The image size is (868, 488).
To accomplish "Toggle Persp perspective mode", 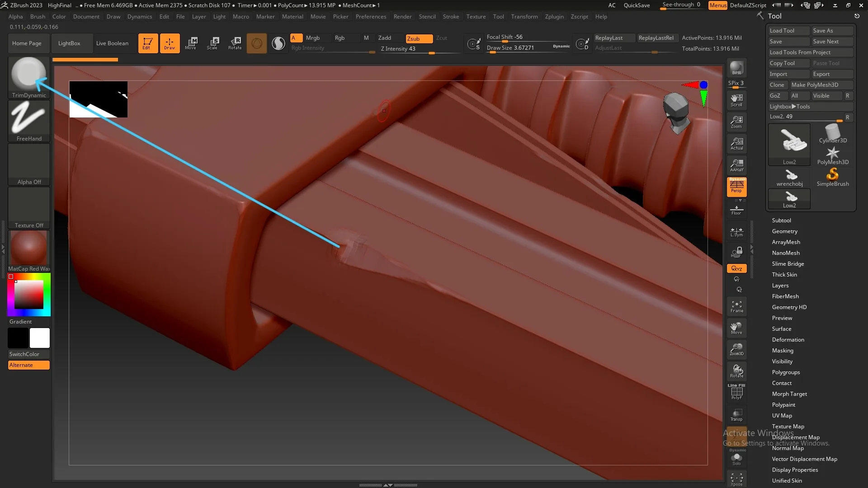I will [x=736, y=187].
